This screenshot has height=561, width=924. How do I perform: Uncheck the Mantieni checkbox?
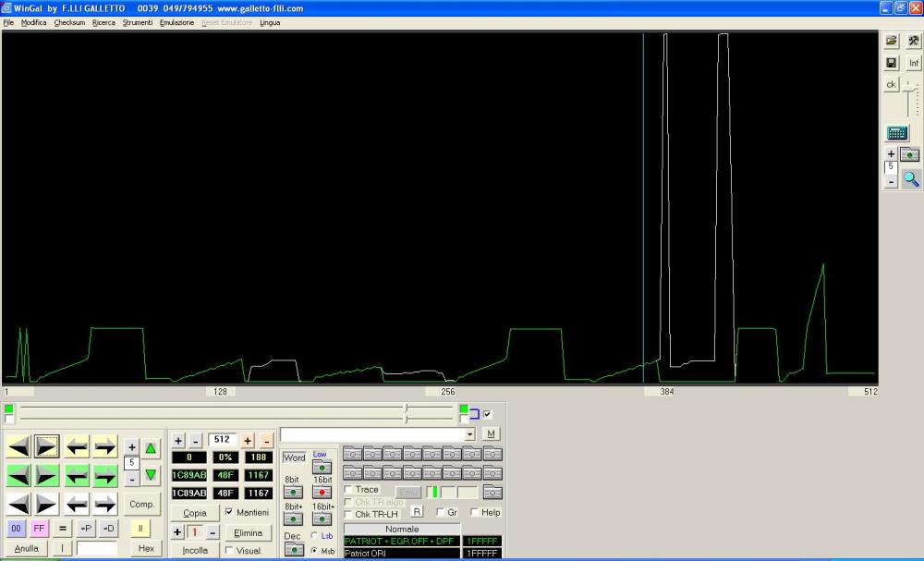[x=229, y=512]
